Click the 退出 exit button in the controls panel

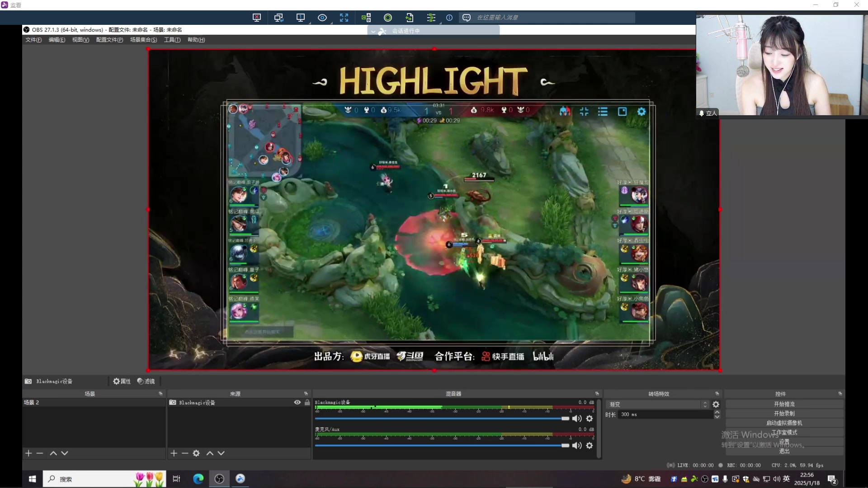784,451
